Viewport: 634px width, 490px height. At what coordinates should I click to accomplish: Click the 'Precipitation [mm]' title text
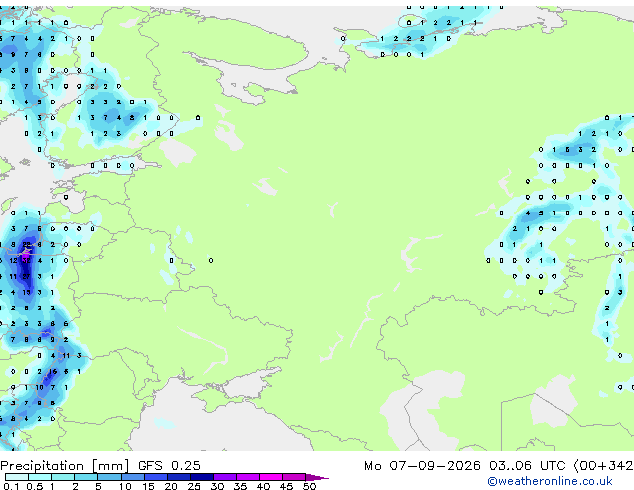[x=65, y=466]
